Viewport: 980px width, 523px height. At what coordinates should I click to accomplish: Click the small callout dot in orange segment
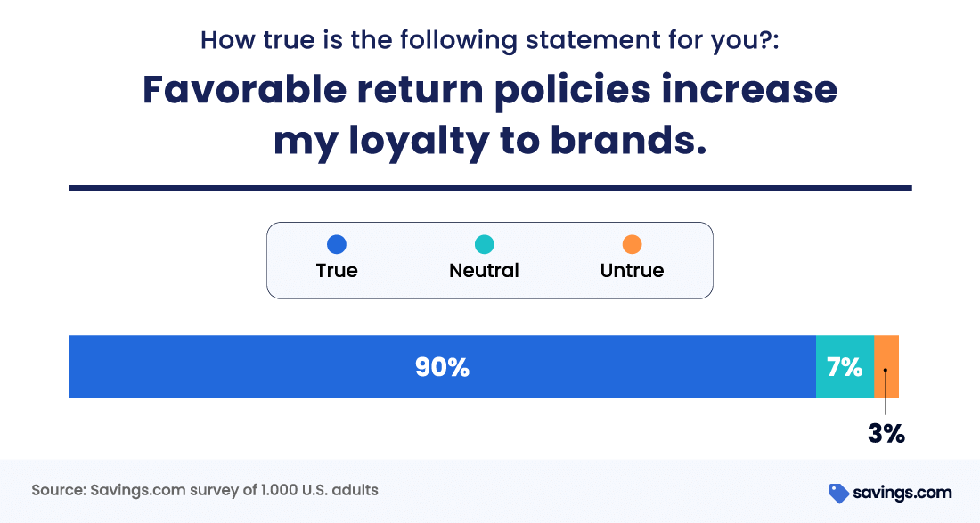point(885,370)
